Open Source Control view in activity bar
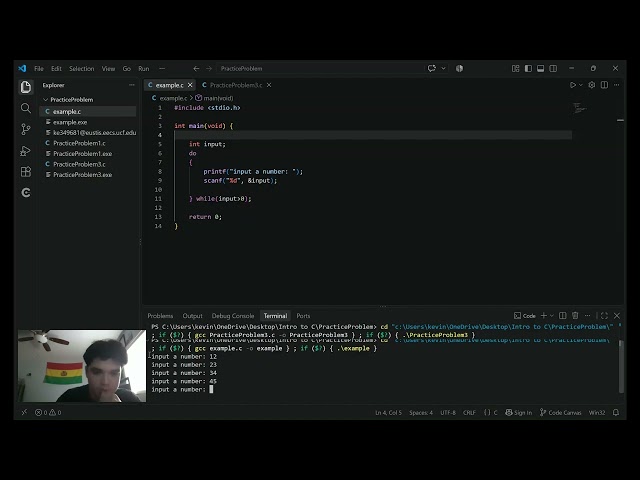640x480 pixels. (x=26, y=129)
